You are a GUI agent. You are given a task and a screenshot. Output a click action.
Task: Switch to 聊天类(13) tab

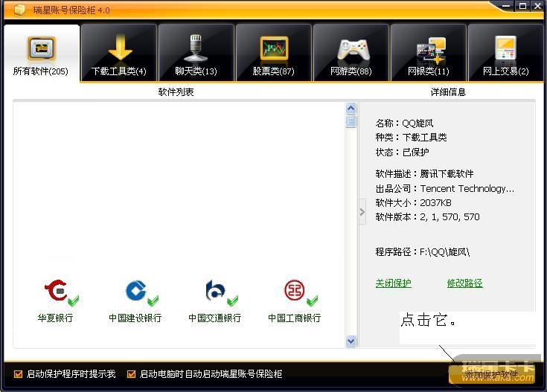196,54
